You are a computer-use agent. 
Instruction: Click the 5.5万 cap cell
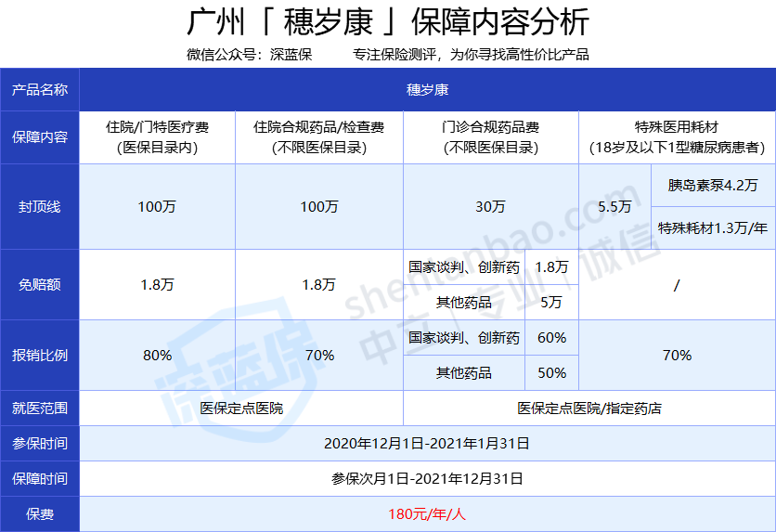tap(614, 206)
